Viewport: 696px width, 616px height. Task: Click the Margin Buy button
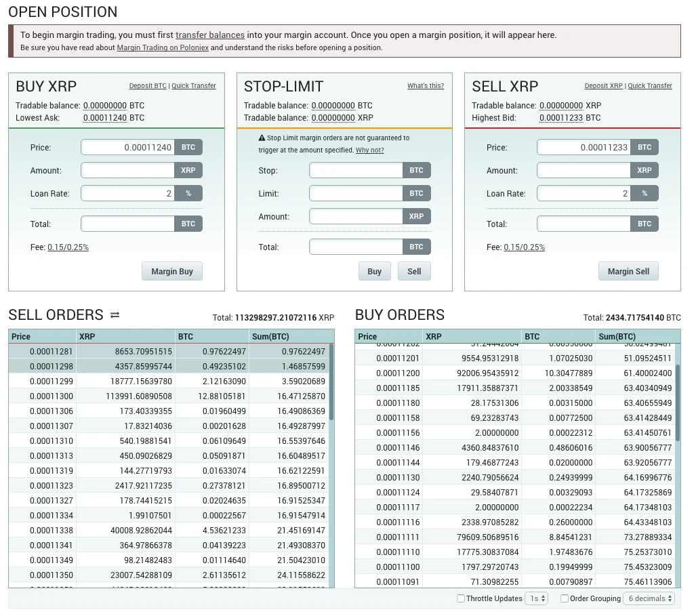pos(171,271)
